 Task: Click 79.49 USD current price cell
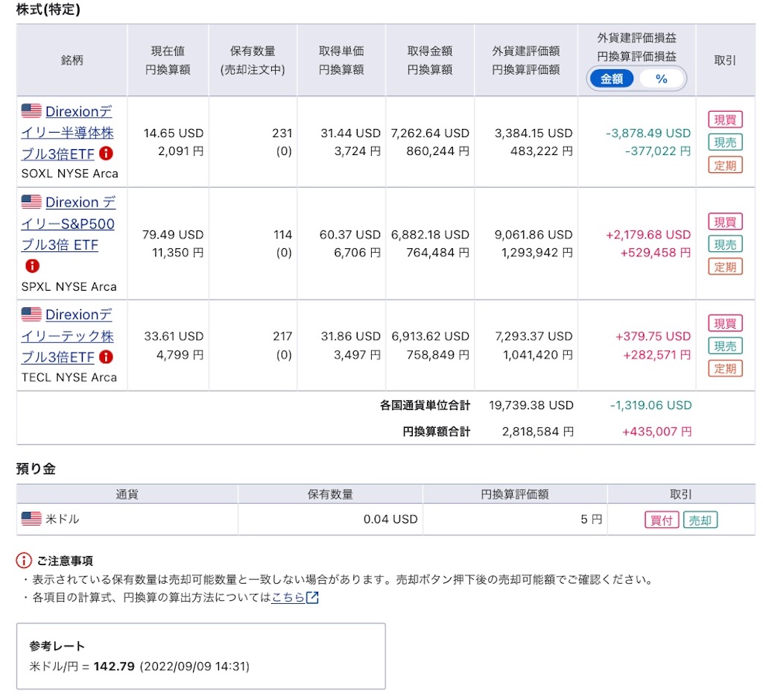(x=173, y=235)
